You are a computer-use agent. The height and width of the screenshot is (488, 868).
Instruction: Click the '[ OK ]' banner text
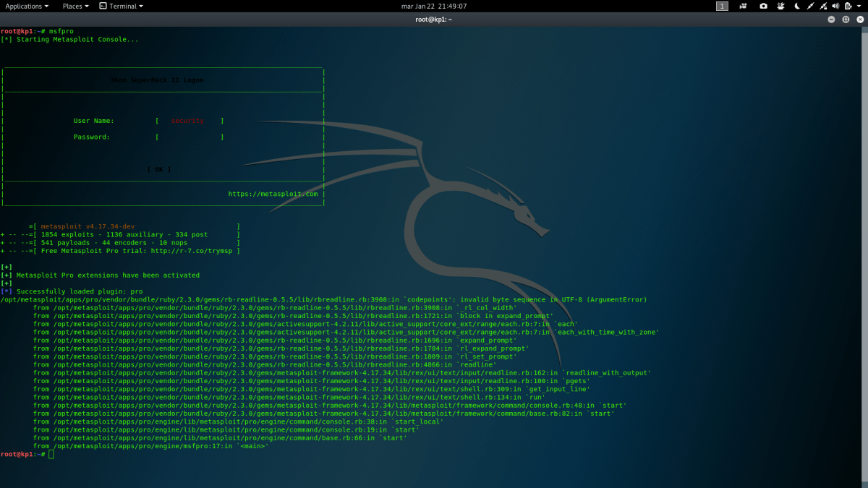pos(159,169)
